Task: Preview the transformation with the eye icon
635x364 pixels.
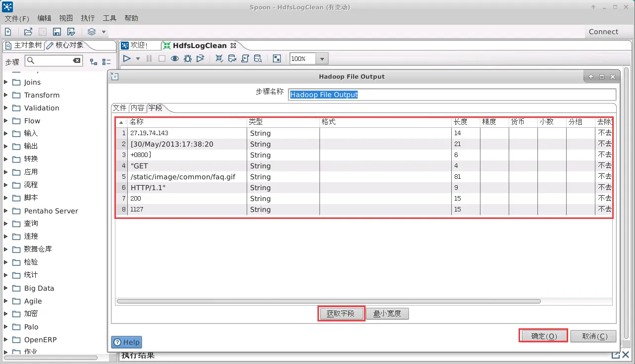Action: coord(175,58)
